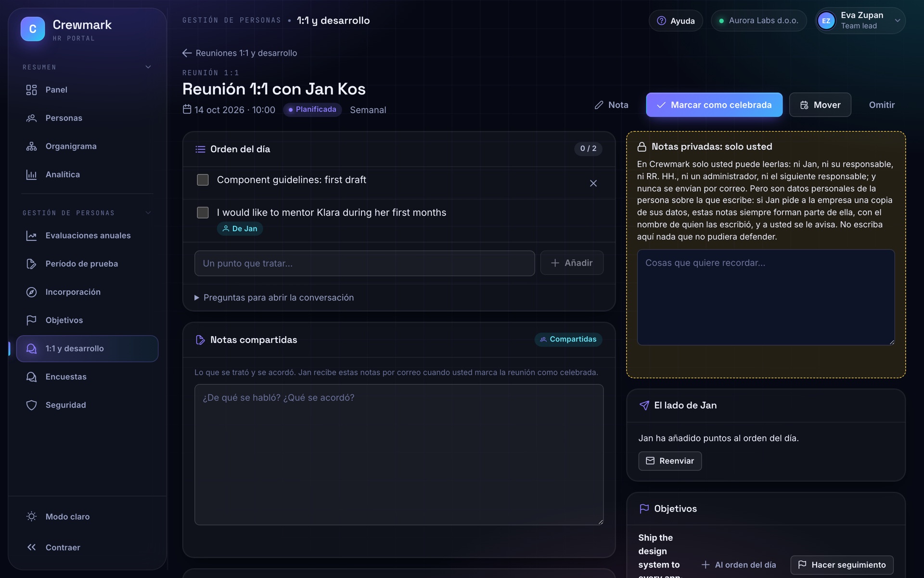Click the agenda point input field
Screen dimensions: 924x578
click(364, 263)
